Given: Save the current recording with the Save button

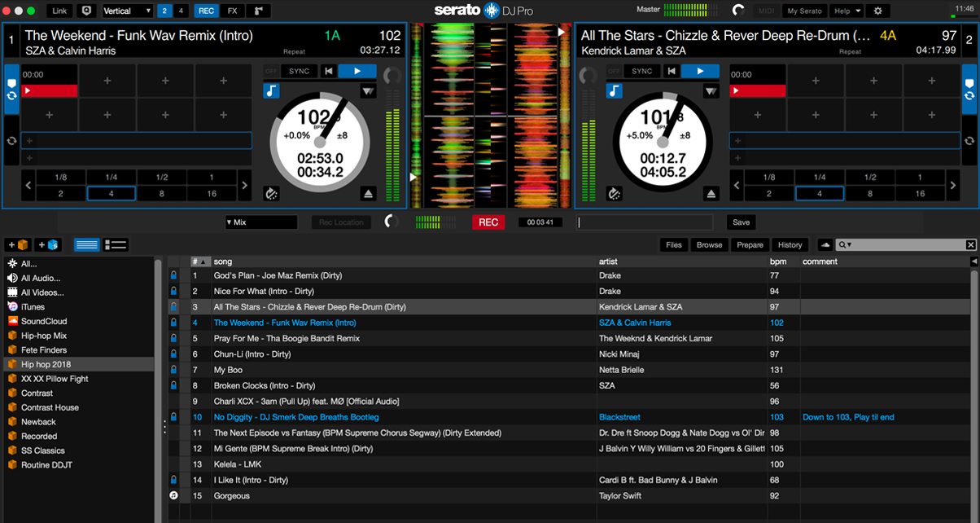Looking at the screenshot, I should coord(740,221).
